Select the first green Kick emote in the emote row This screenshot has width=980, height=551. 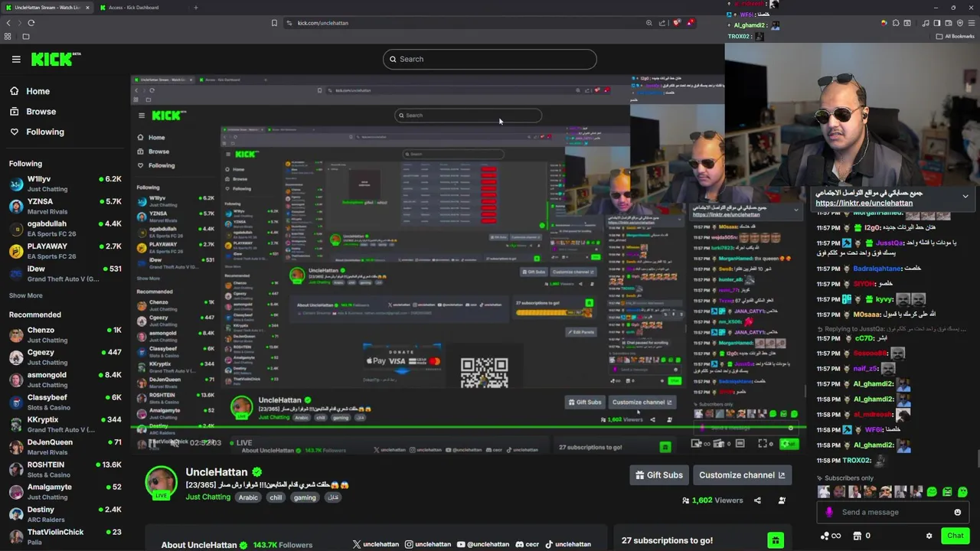932,492
